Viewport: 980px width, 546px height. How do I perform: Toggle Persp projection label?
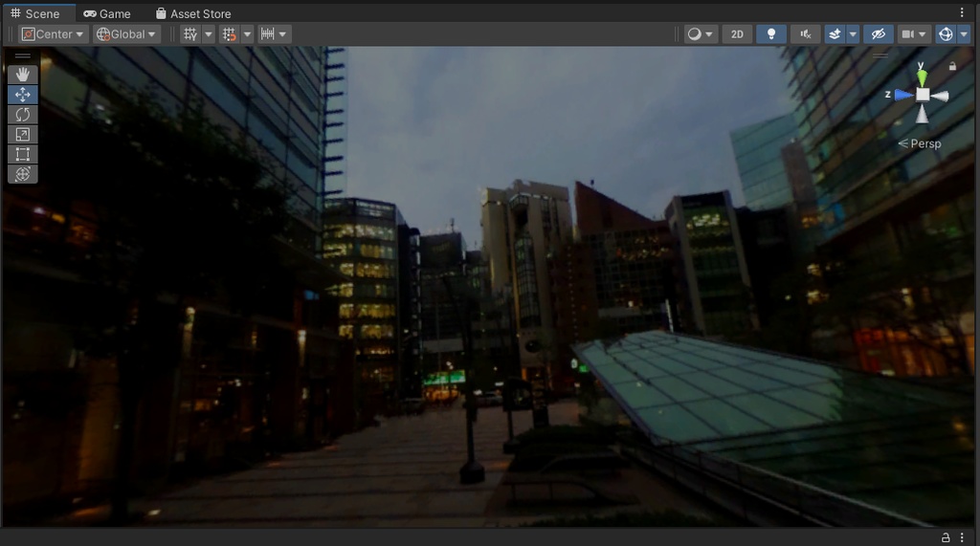point(920,143)
